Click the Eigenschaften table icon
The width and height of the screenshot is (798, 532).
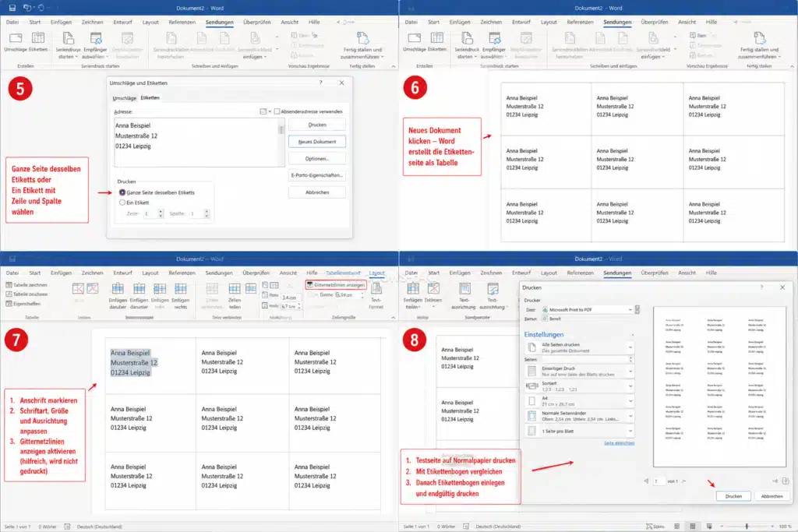(9, 304)
